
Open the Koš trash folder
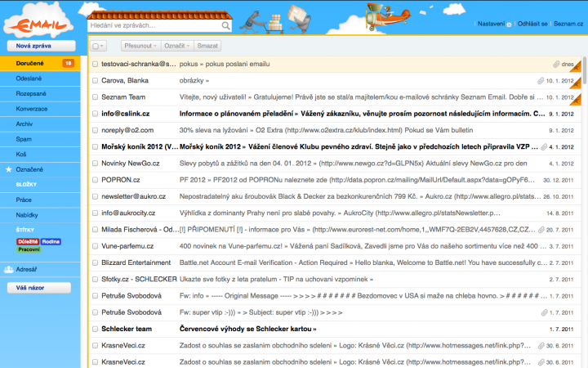pos(40,155)
